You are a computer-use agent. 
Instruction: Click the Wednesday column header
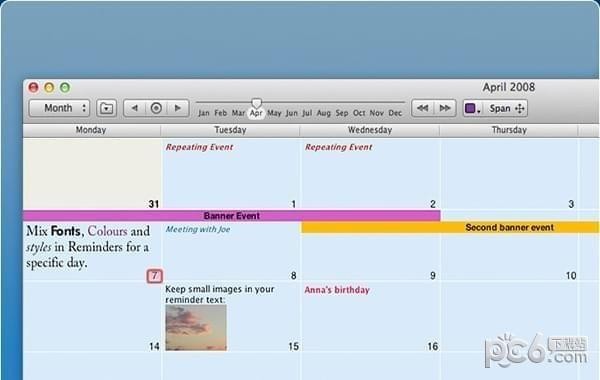pyautogui.click(x=370, y=130)
